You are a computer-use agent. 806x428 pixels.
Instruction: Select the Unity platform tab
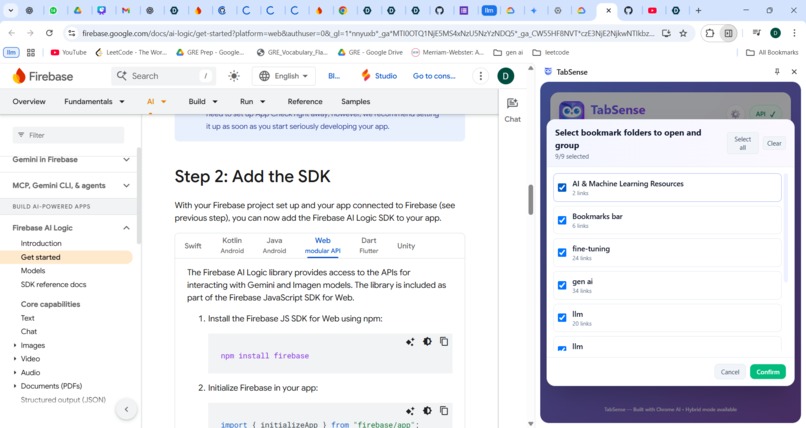406,246
